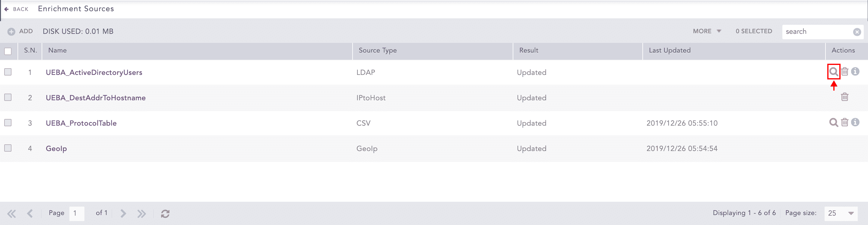Open the Page size dropdown

[x=841, y=213]
